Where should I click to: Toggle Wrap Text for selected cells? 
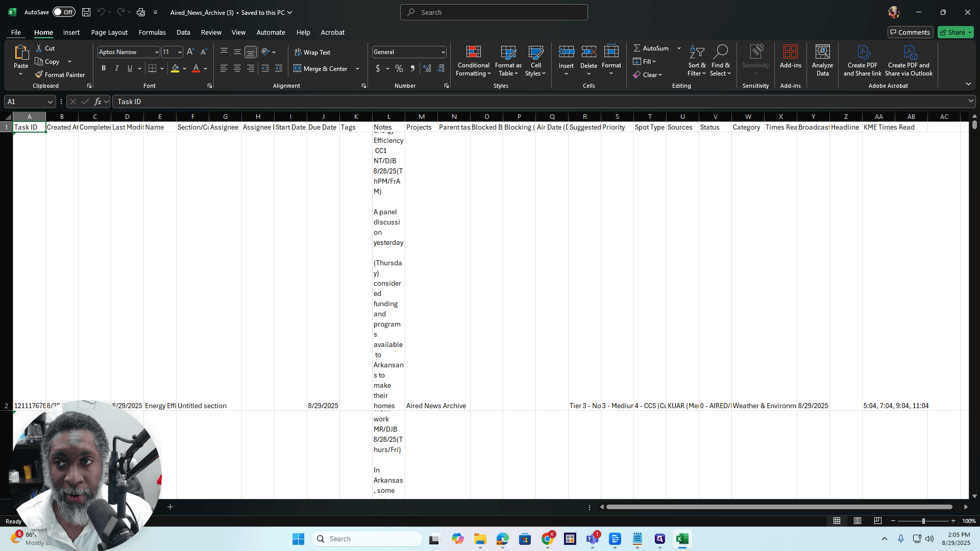coord(312,52)
